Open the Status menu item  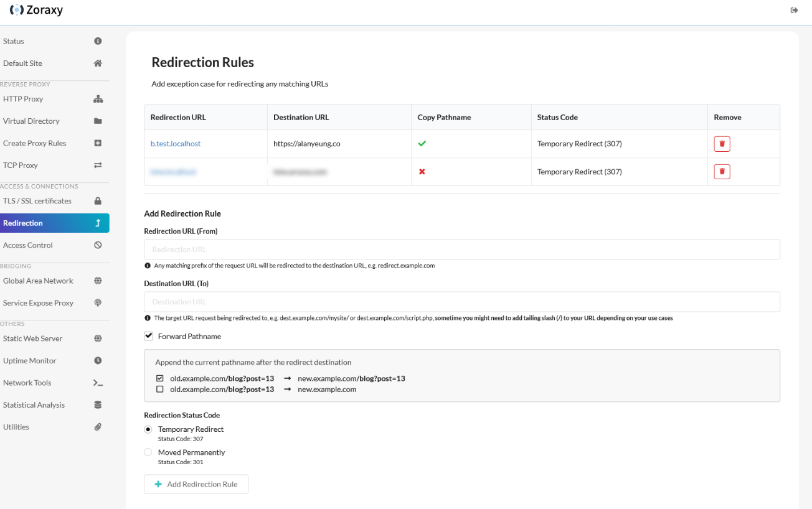click(54, 41)
